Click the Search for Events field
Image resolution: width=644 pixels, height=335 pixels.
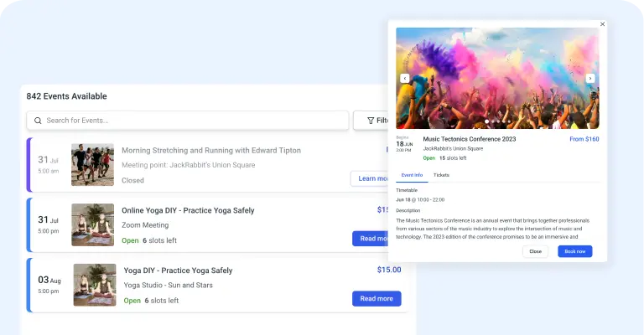coord(188,121)
